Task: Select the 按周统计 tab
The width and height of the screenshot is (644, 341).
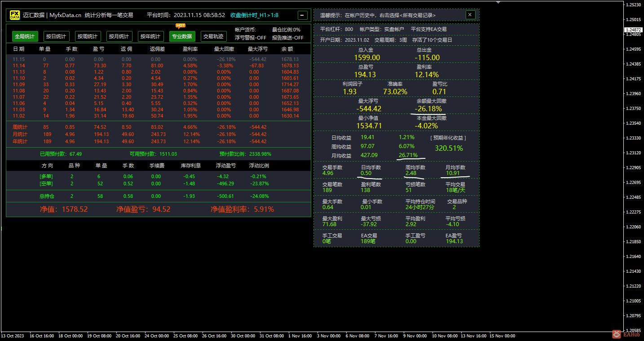Action: pyautogui.click(x=88, y=36)
